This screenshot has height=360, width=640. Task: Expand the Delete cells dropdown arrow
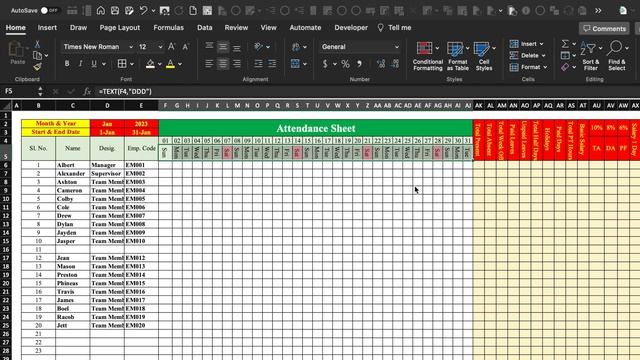click(543, 56)
